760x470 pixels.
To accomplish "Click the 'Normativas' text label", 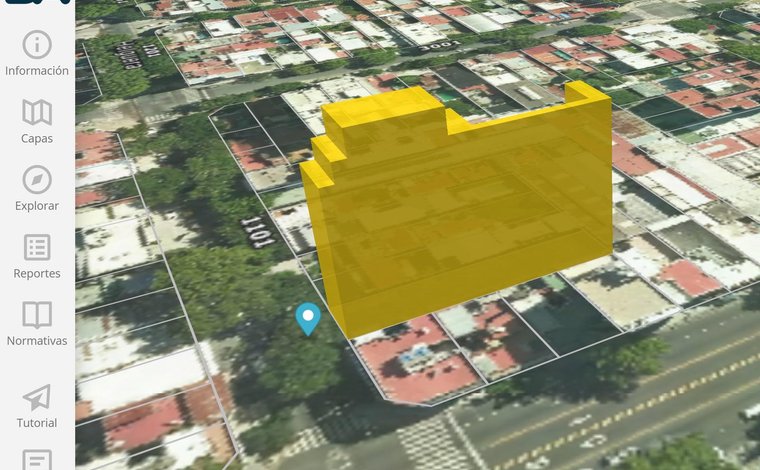I will 37,341.
